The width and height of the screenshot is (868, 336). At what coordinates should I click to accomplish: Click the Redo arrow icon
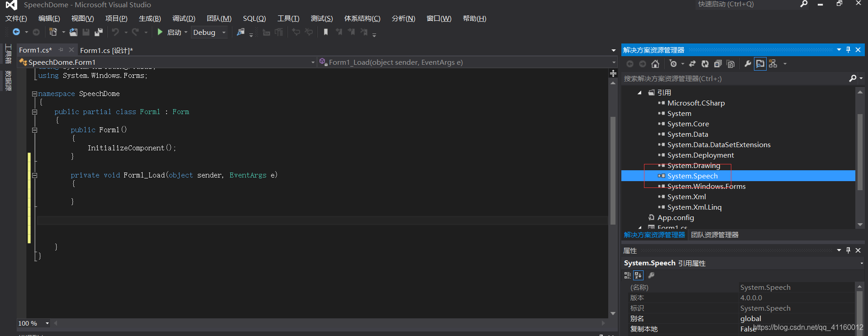(x=135, y=32)
